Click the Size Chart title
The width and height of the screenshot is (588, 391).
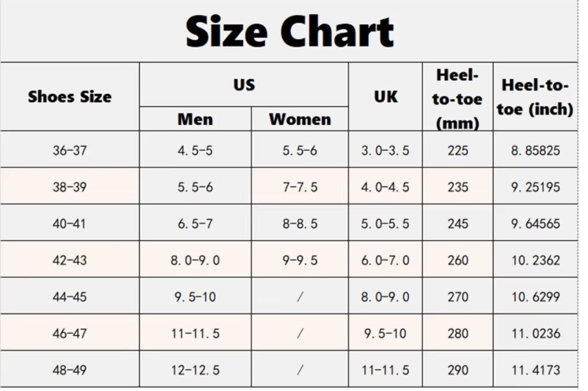point(289,32)
